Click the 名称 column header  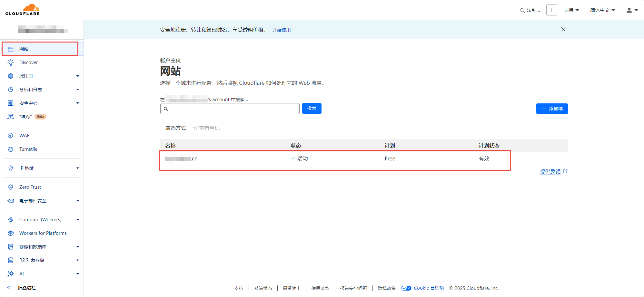pyautogui.click(x=170, y=146)
